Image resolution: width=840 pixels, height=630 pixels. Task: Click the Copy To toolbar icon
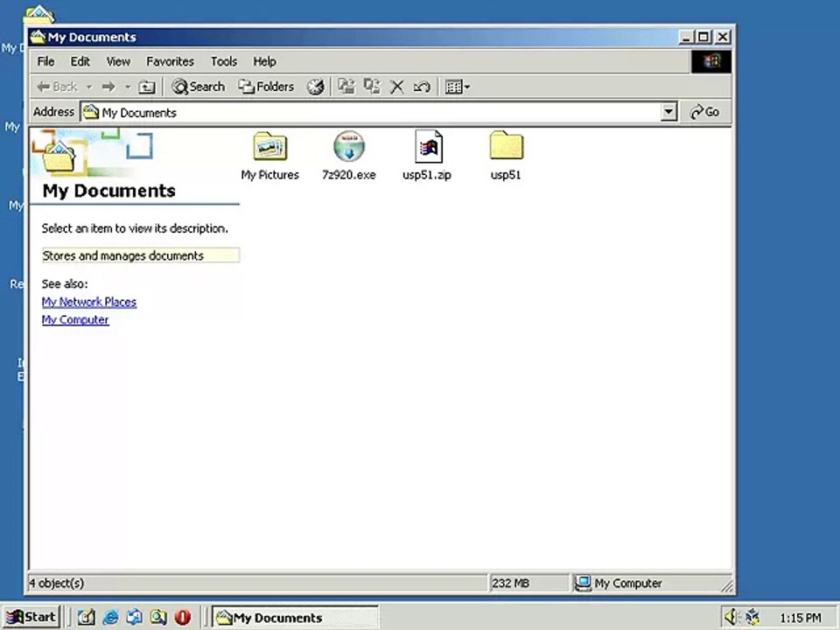(x=372, y=87)
